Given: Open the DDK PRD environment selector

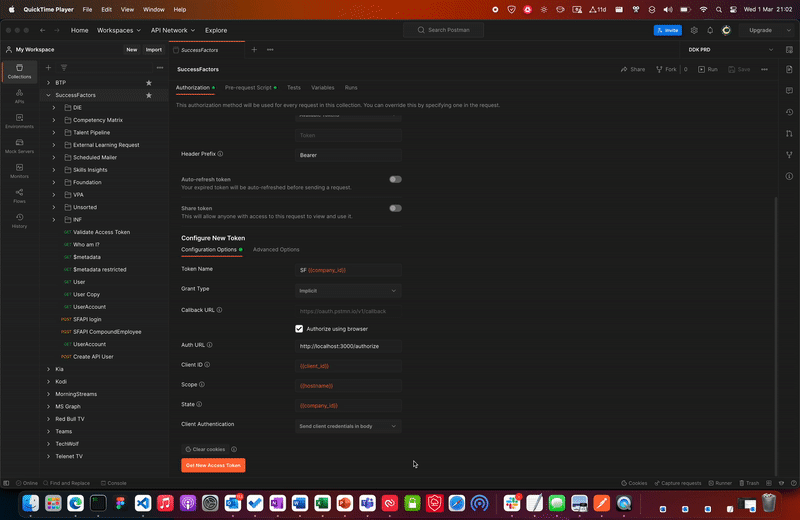Looking at the screenshot, I should tap(731, 49).
